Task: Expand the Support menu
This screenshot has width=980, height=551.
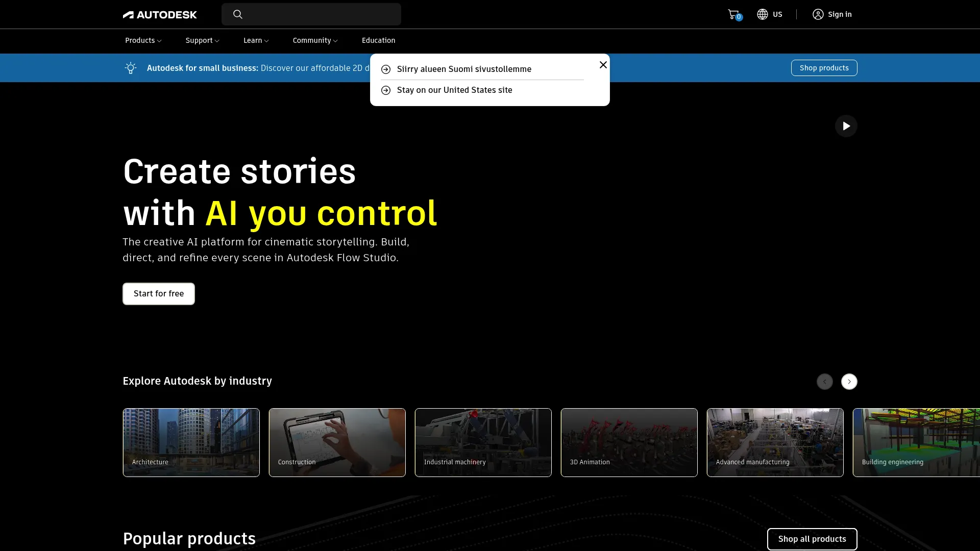Action: 202,40
